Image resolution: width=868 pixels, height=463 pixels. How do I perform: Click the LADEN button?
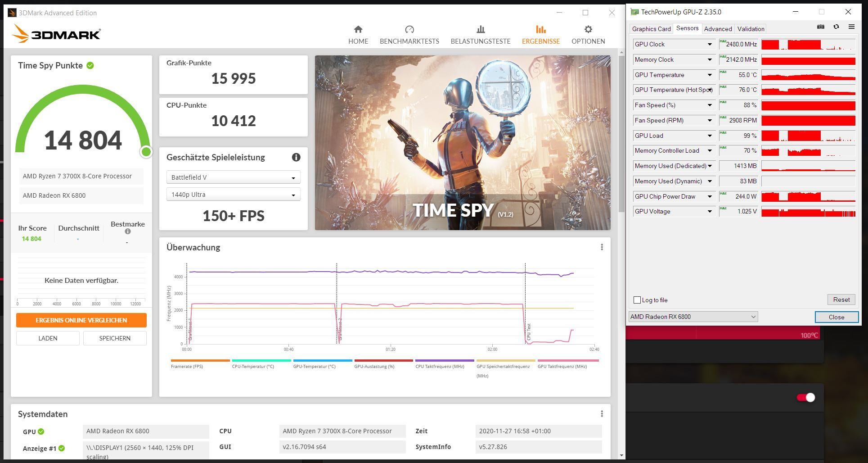point(48,338)
